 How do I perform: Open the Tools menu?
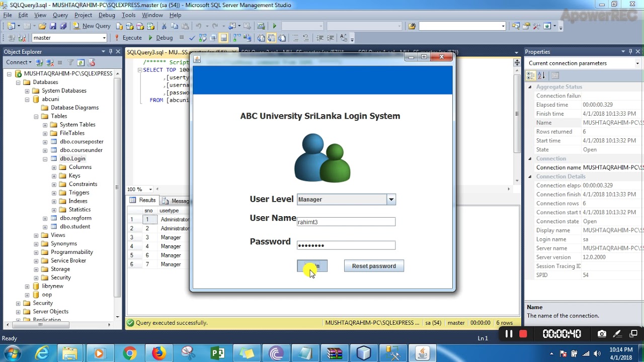click(x=128, y=15)
